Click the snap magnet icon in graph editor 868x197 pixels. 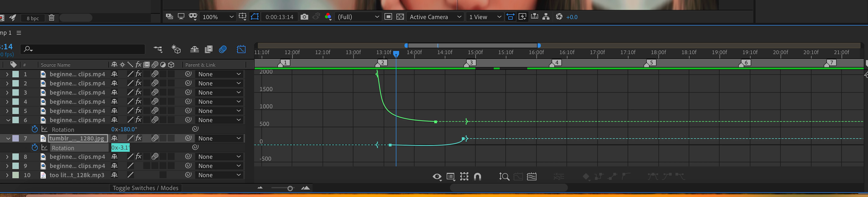point(478,177)
